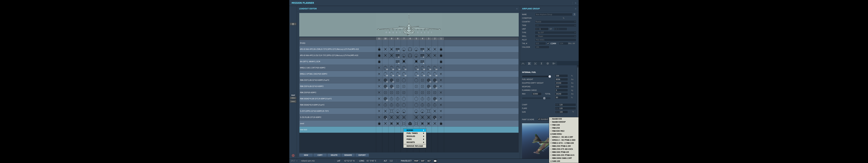Open the aircraft Type dropdown Su-25T

555,33
